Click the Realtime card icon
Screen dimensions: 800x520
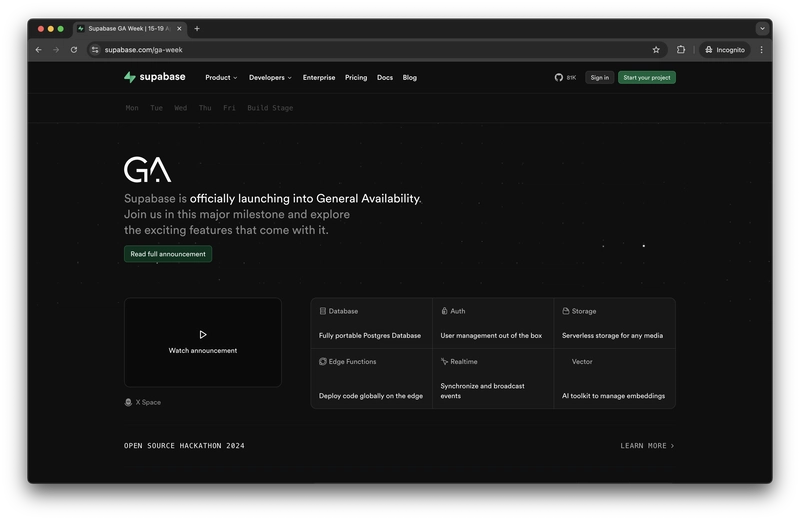click(x=444, y=361)
